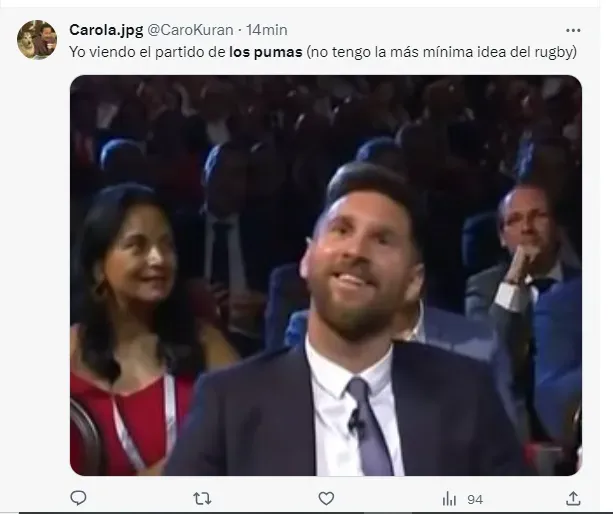Click the bearded man's face in the photo
The image size is (613, 514).
click(363, 265)
